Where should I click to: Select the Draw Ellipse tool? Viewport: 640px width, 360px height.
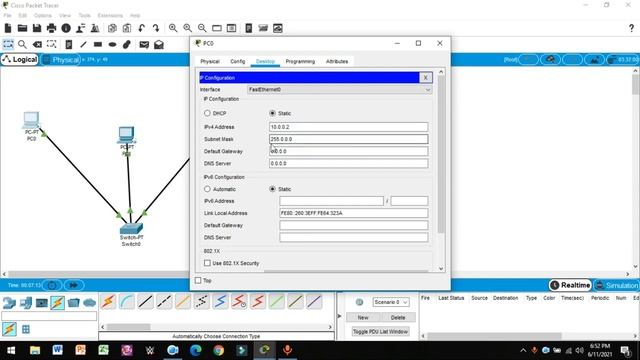(113, 44)
